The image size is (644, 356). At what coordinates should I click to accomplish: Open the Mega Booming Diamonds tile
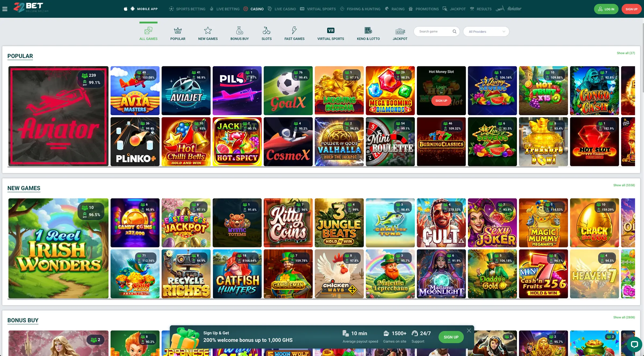(390, 91)
